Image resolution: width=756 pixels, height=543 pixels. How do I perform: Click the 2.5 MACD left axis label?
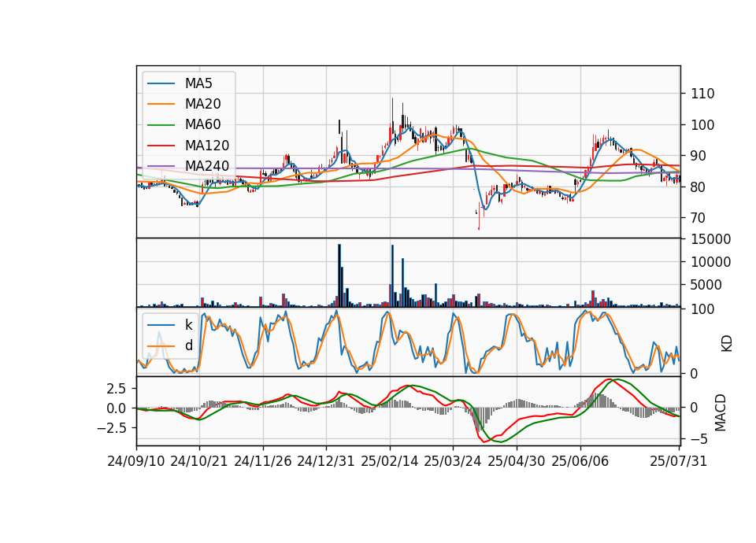[x=117, y=389]
